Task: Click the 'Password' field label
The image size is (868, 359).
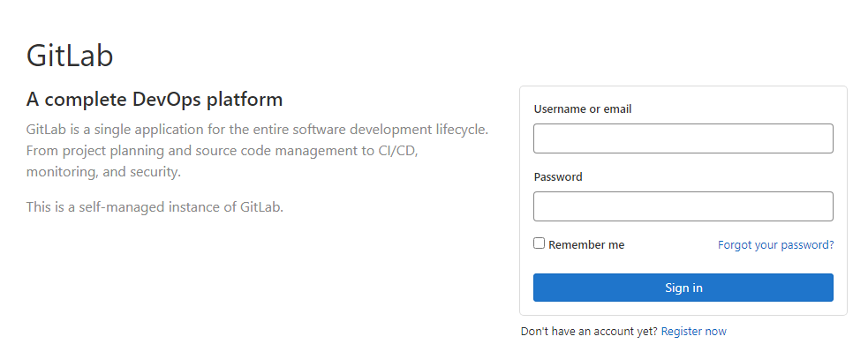Action: coord(558,177)
